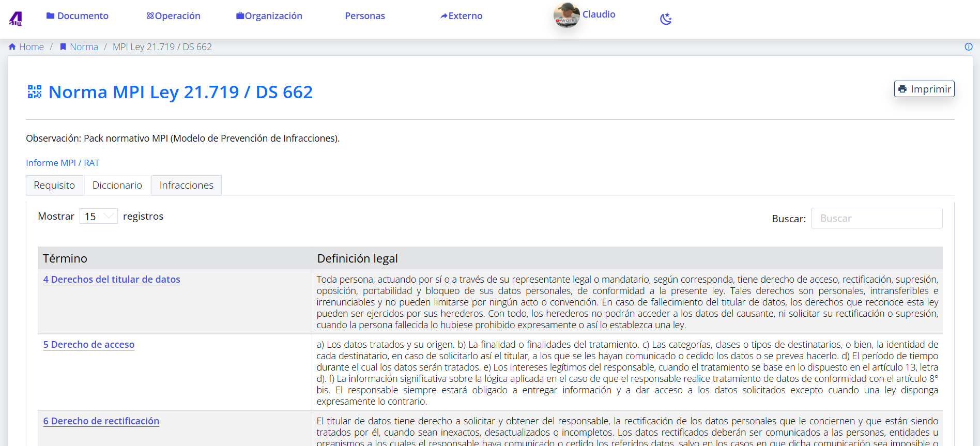Viewport: 980px width, 446px height.
Task: Open the Operación menu
Action: coord(174,16)
